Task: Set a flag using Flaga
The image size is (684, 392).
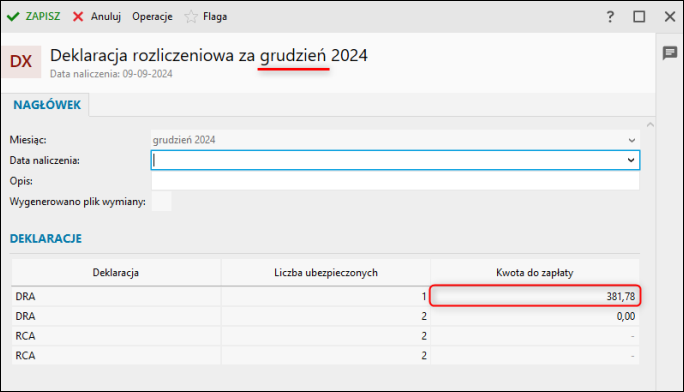Action: click(x=205, y=17)
